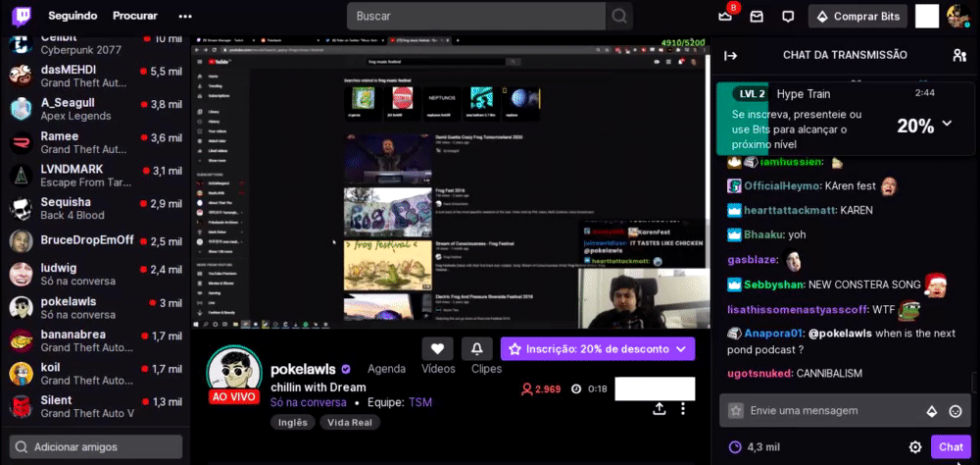Click username gasblaze in chat
980x465 pixels.
(753, 259)
